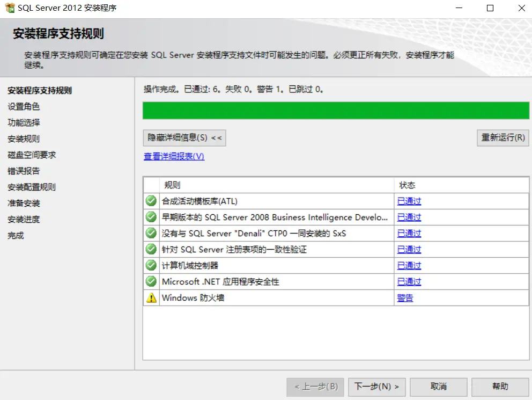Screen dimensions: 532x400
Task: Click rule text 合成活动模板库(ATL)
Action: click(x=199, y=201)
